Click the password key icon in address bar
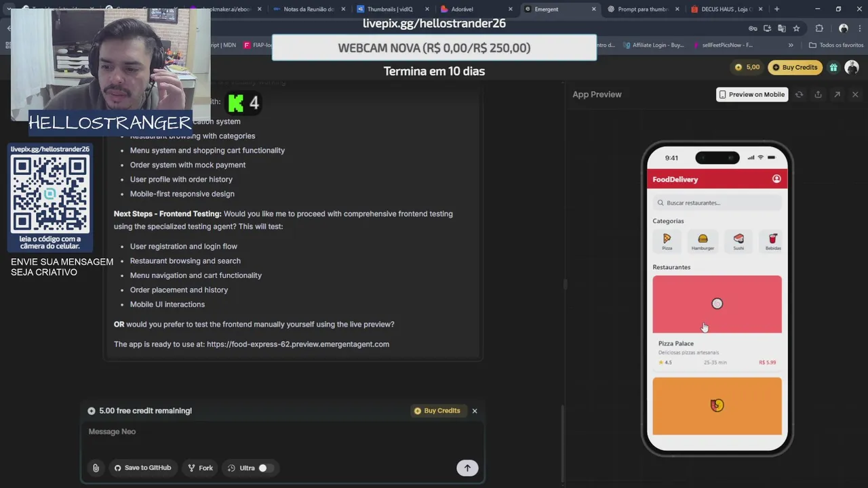Image resolution: width=868 pixels, height=488 pixels. [753, 28]
